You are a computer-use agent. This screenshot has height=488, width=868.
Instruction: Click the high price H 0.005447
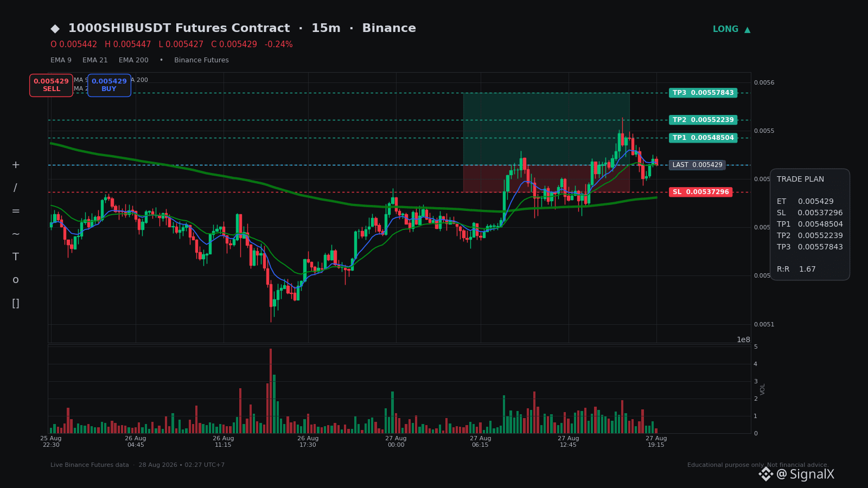pyautogui.click(x=128, y=44)
